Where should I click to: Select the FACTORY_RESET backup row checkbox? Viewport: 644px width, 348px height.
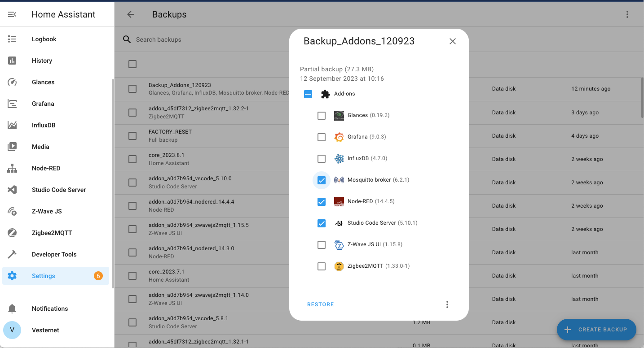(132, 136)
